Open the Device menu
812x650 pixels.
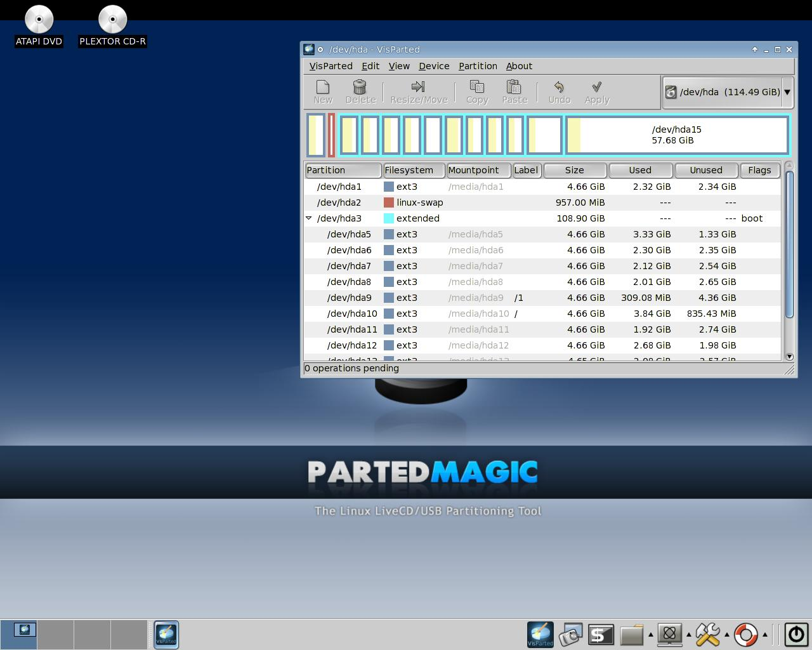(x=434, y=66)
